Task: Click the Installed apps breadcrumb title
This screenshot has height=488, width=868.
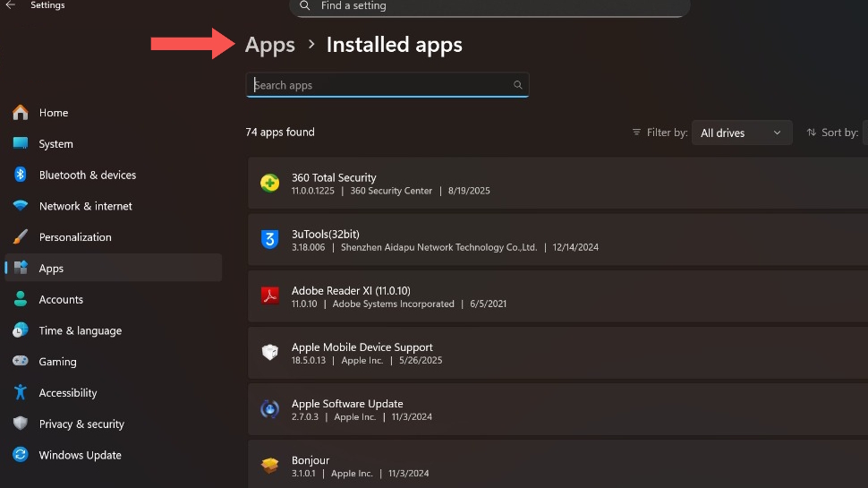Action: 394,44
